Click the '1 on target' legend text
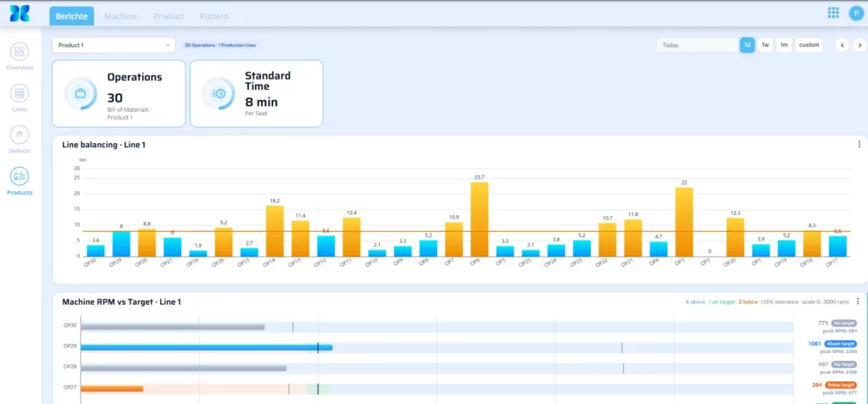Image resolution: width=868 pixels, height=404 pixels. [x=722, y=302]
